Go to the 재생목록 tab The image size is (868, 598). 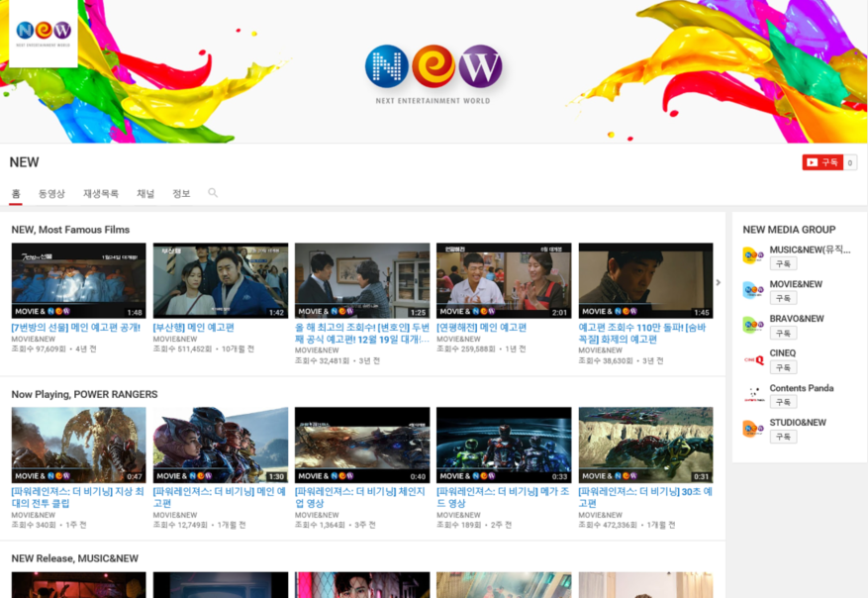[101, 193]
